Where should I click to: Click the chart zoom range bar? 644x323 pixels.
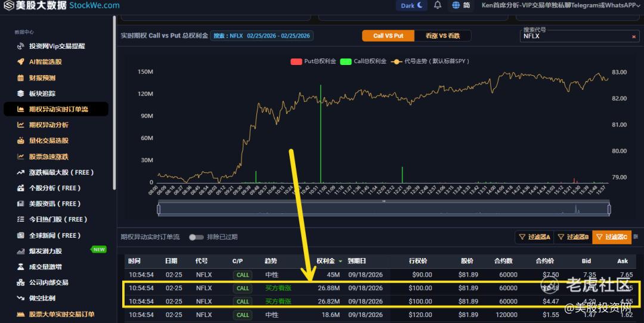pos(383,209)
